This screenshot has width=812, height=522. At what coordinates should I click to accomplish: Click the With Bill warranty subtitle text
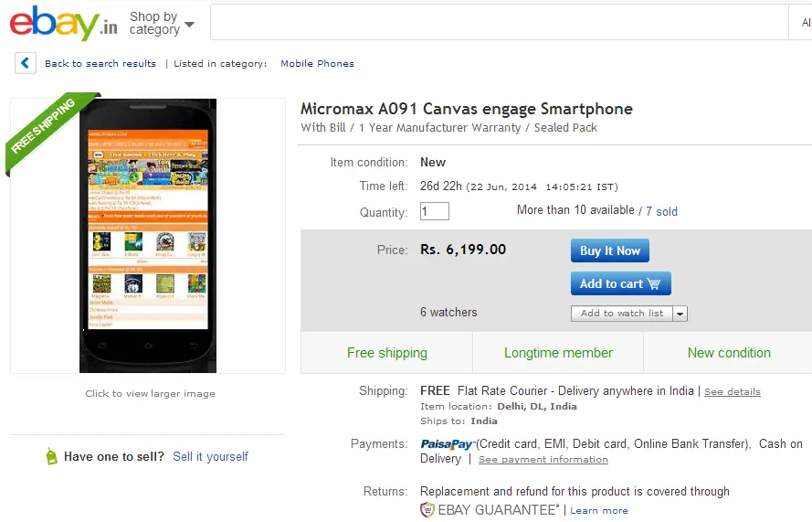pos(449,127)
